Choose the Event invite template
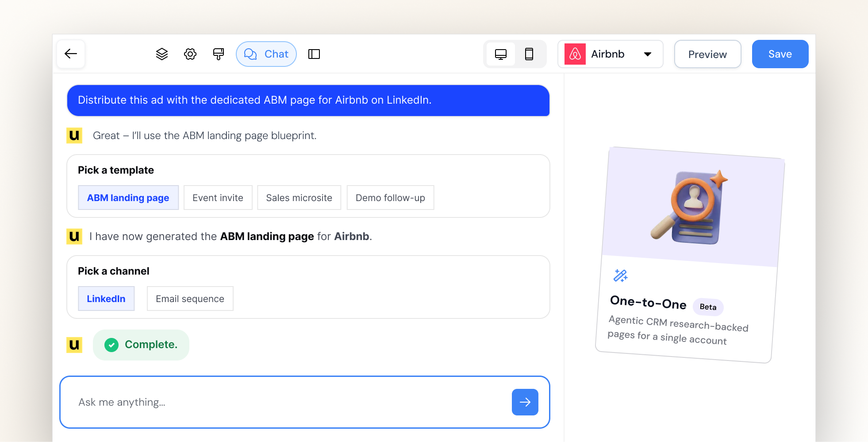The width and height of the screenshot is (868, 442). (218, 198)
